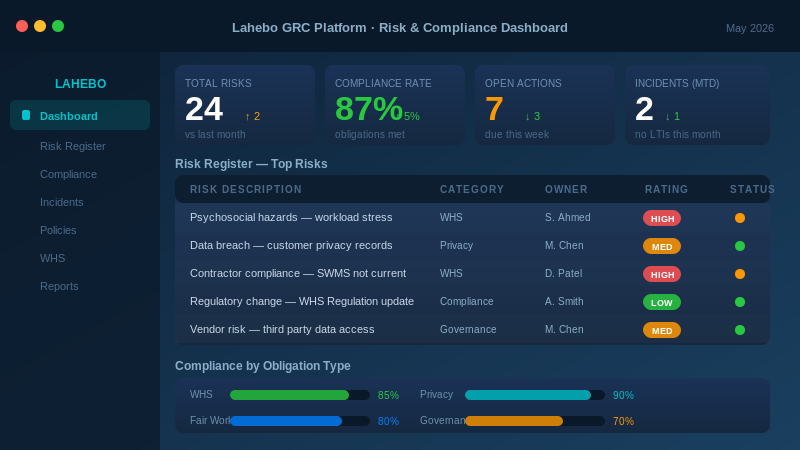Click owner S. Ahmed
800x450 pixels.
[x=567, y=217]
